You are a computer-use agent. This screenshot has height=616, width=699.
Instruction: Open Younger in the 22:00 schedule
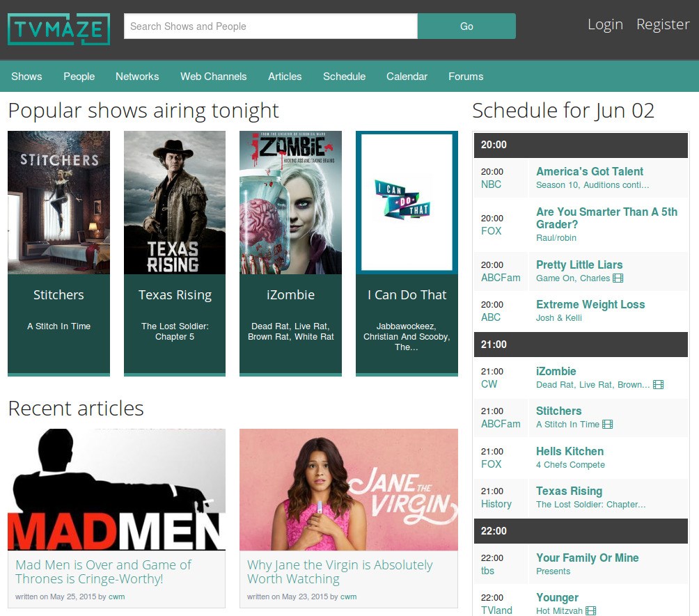pyautogui.click(x=557, y=597)
